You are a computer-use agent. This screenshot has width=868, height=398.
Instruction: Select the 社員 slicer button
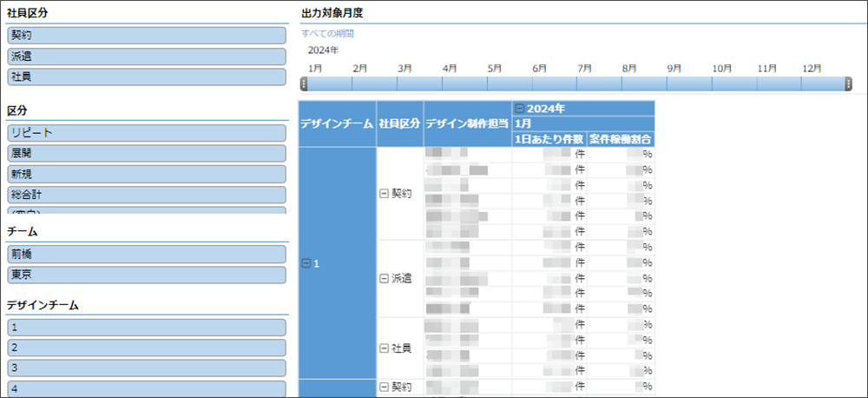click(x=147, y=77)
